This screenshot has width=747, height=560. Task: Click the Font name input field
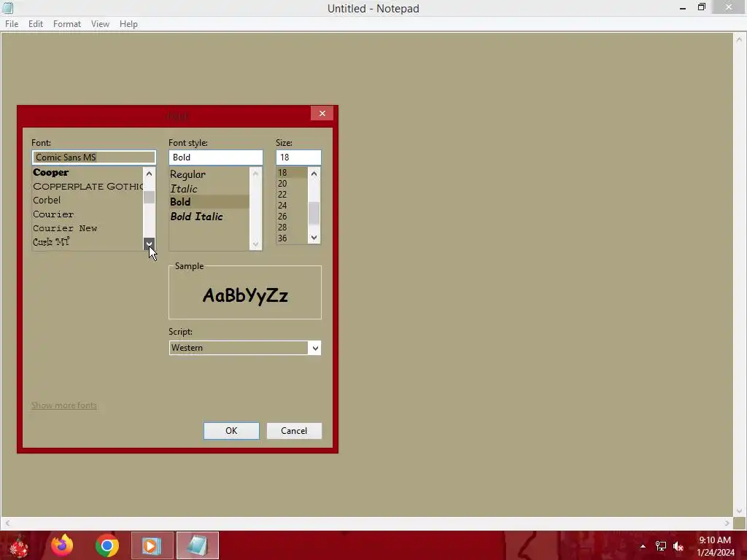point(94,157)
